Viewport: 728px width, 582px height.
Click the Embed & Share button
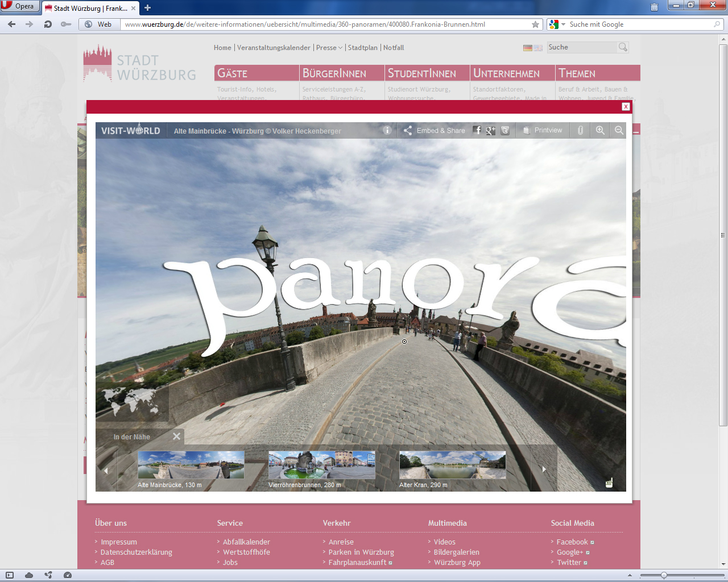pos(435,131)
